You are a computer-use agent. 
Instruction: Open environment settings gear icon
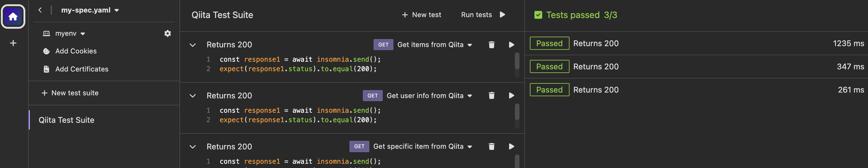(168, 33)
